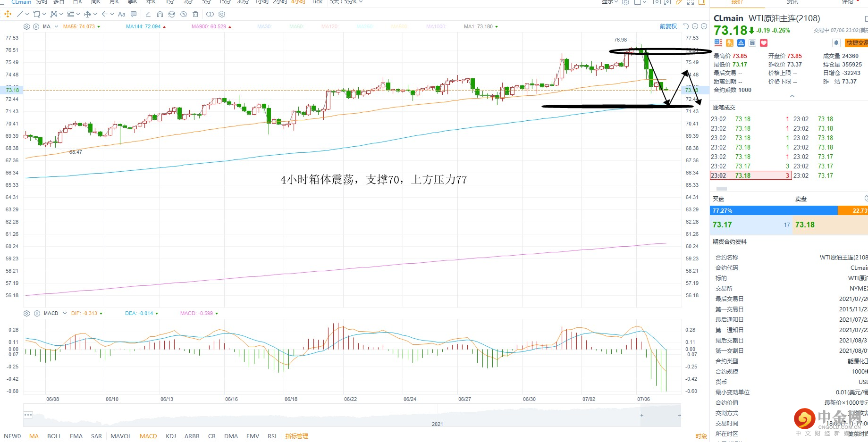Add a comment bubble note

pos(134,14)
